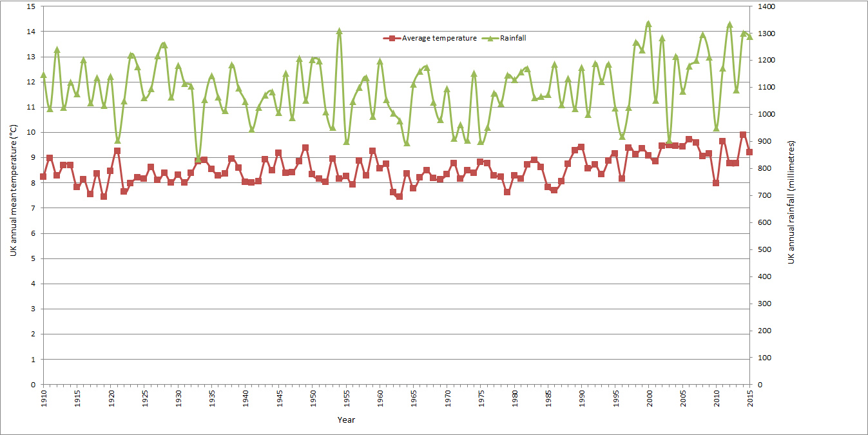Screen dimensions: 868x435
Task: Click the red square Average temperature legend marker
Action: (x=392, y=39)
